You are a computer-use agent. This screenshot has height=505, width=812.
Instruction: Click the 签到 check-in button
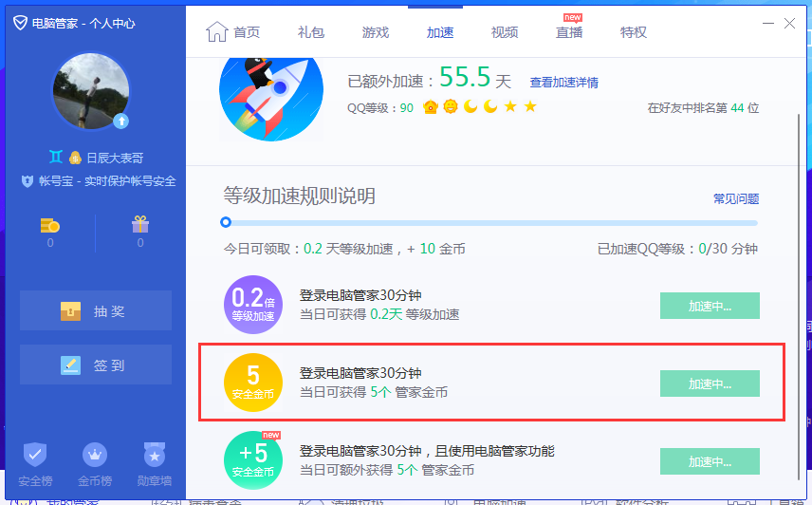[96, 365]
